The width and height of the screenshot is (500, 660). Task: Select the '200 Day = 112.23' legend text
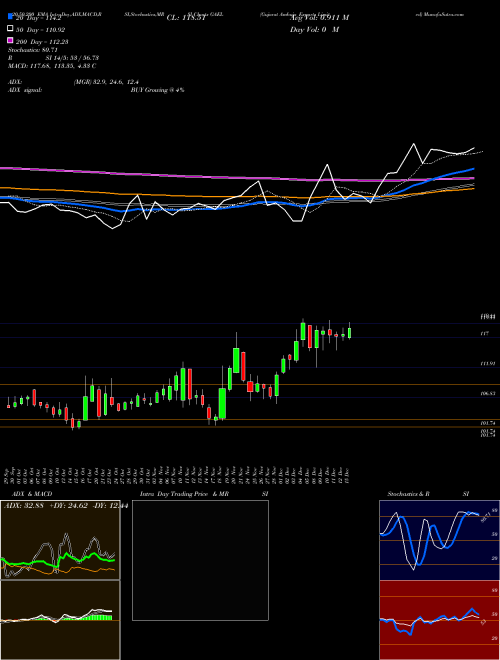pyautogui.click(x=43, y=42)
